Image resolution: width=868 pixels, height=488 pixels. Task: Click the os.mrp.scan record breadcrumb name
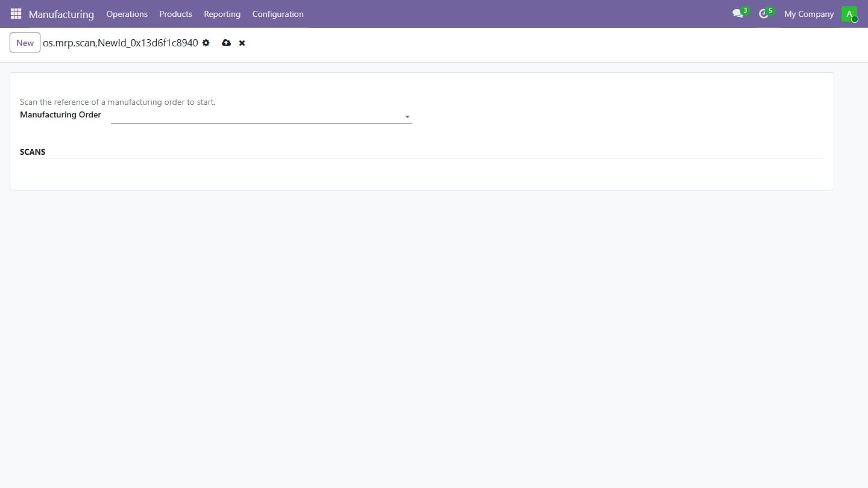point(121,43)
